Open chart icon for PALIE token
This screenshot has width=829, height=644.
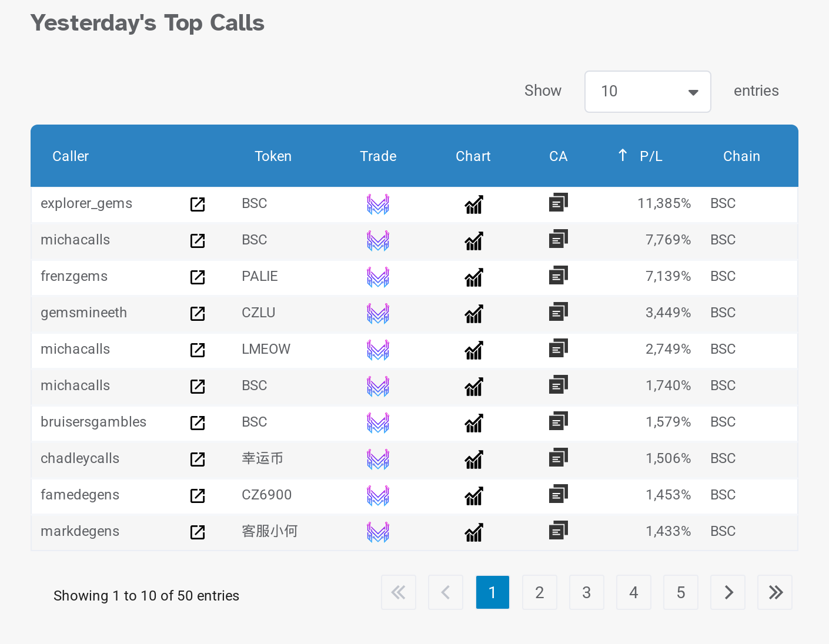click(x=473, y=277)
